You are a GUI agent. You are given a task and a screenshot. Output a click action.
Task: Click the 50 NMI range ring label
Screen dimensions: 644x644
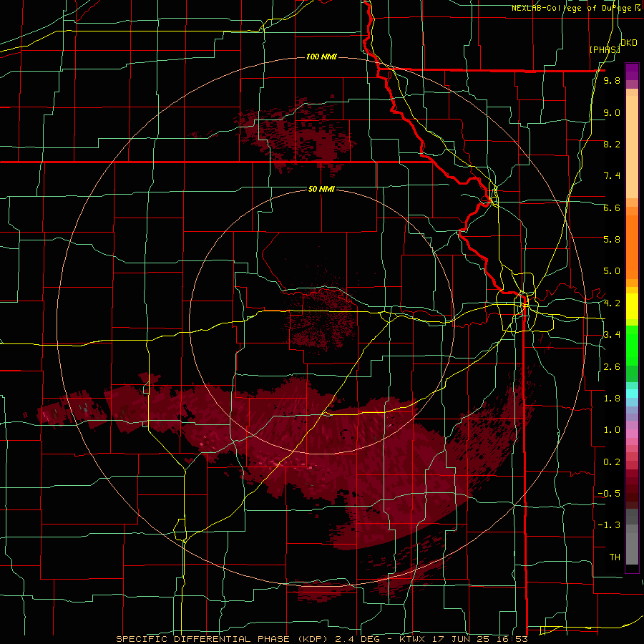(321, 189)
